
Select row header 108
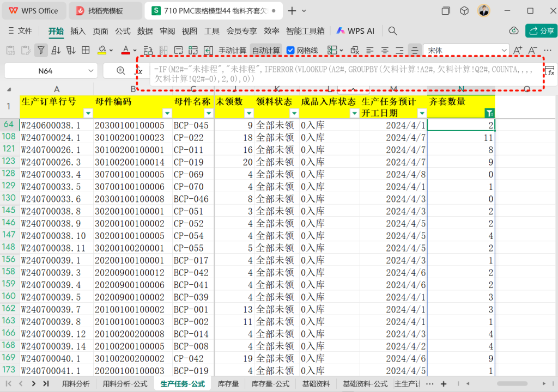coord(9,137)
